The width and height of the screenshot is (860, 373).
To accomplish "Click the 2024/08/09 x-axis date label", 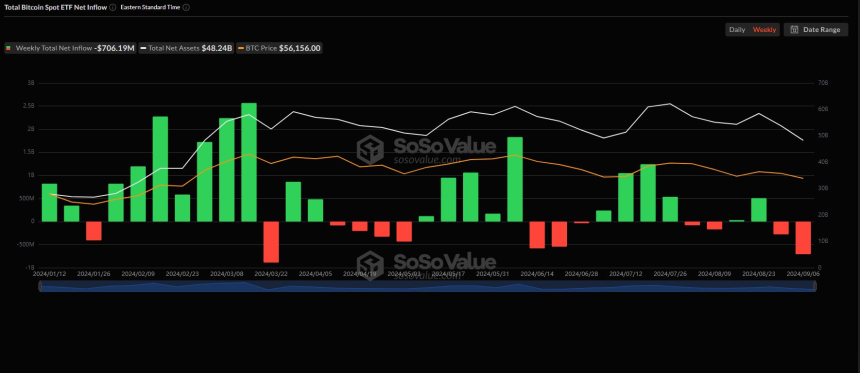I will click(x=715, y=273).
